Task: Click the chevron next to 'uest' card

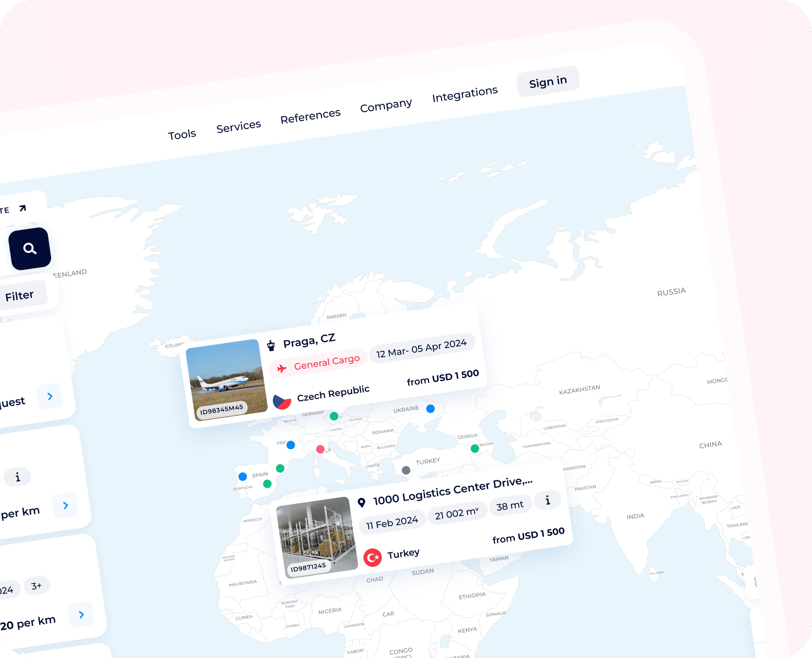Action: tap(50, 396)
